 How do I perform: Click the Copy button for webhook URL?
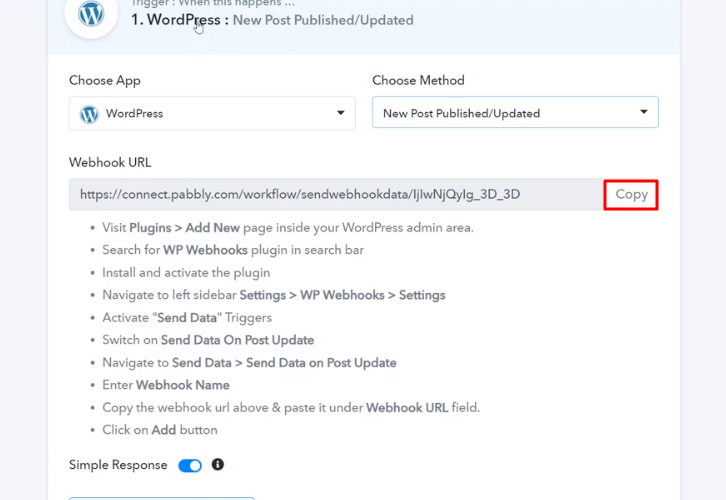(x=631, y=194)
